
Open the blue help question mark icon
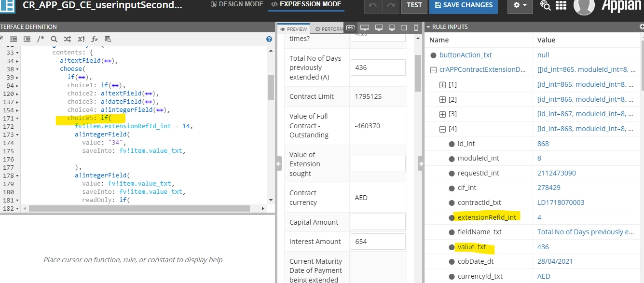269,39
